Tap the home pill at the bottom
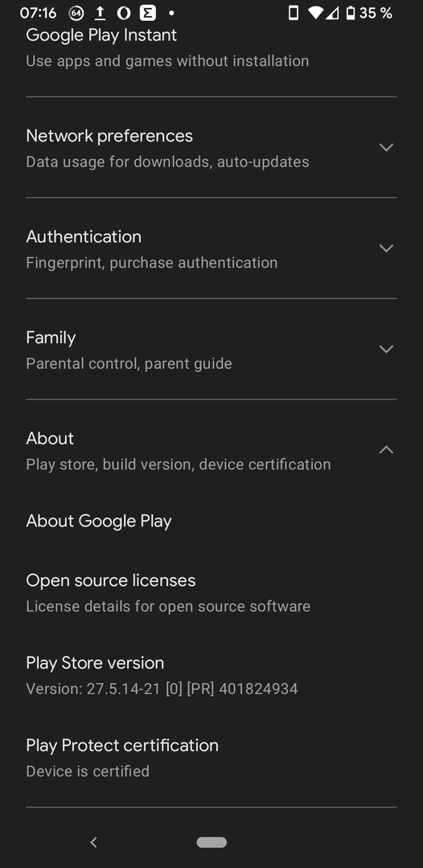 pos(211,842)
